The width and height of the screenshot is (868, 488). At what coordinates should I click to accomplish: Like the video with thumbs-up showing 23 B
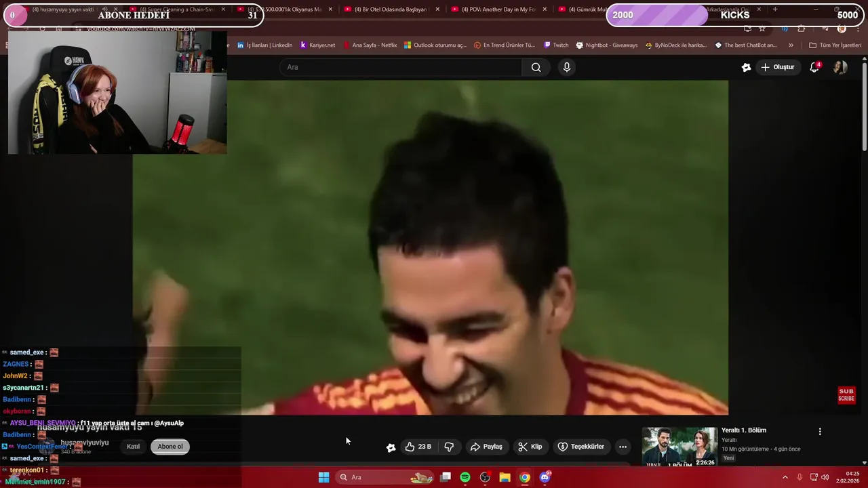pyautogui.click(x=418, y=447)
